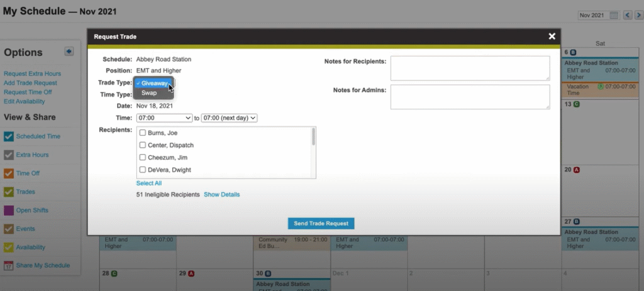The height and width of the screenshot is (291, 644).
Task: Toggle Time Off checkbox
Action: pos(9,173)
